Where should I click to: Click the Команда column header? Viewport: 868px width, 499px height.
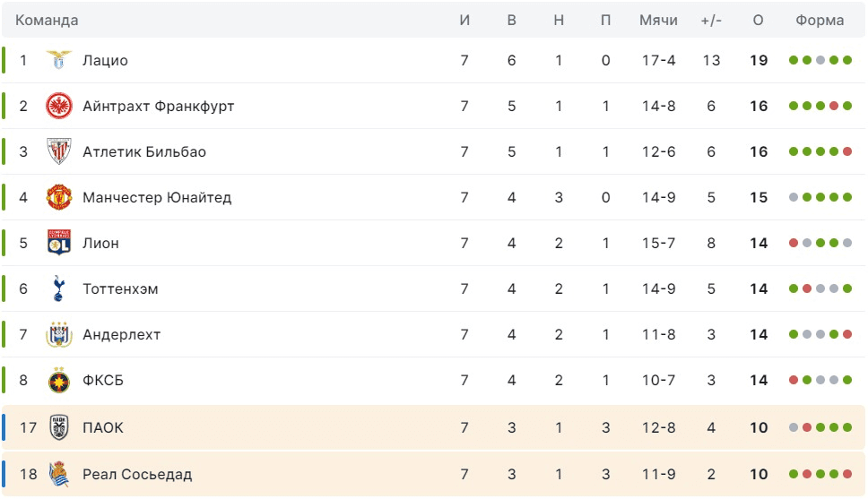[x=47, y=21]
